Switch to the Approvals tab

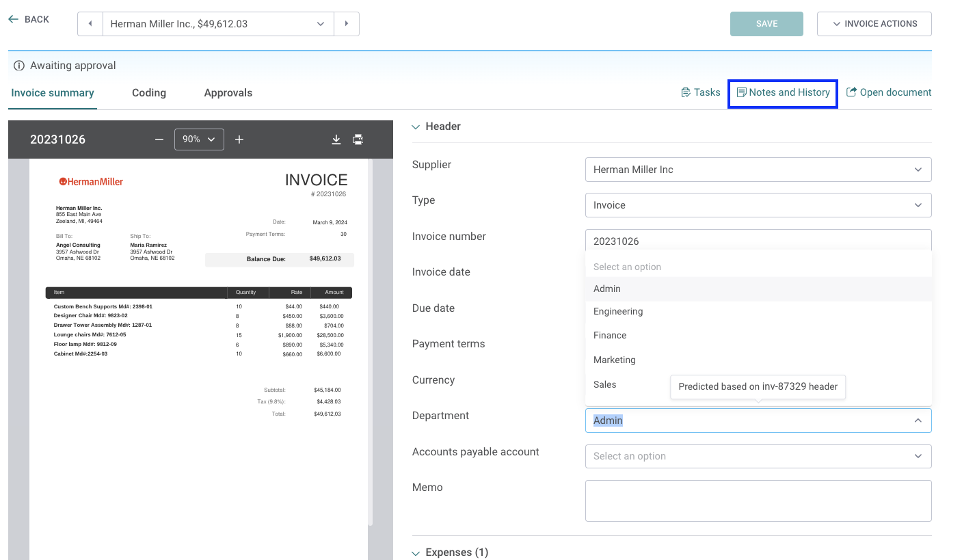(x=228, y=92)
